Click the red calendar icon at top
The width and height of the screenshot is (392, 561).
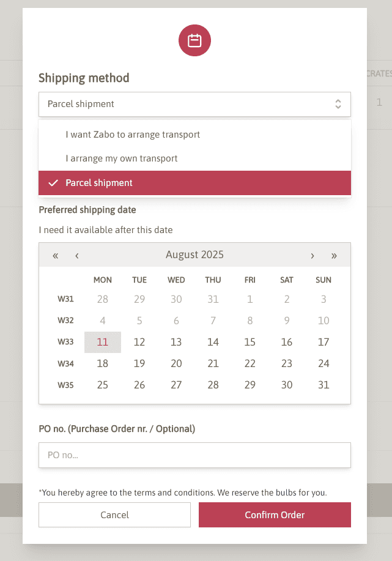pos(194,41)
